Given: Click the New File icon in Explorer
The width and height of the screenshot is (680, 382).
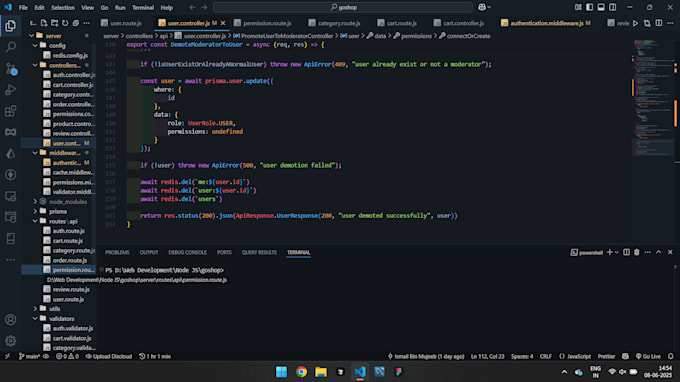Looking at the screenshot, I should (x=44, y=23).
